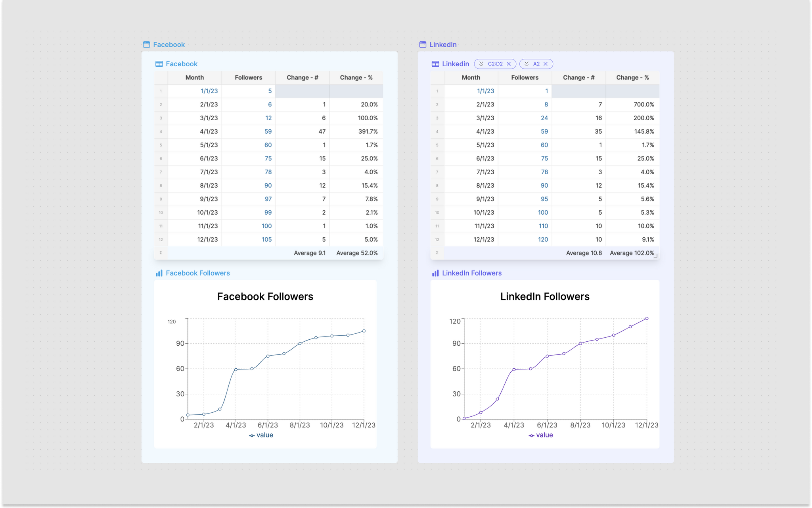812x508 pixels.
Task: Select the LinkedIn Followers chart label
Action: point(472,273)
